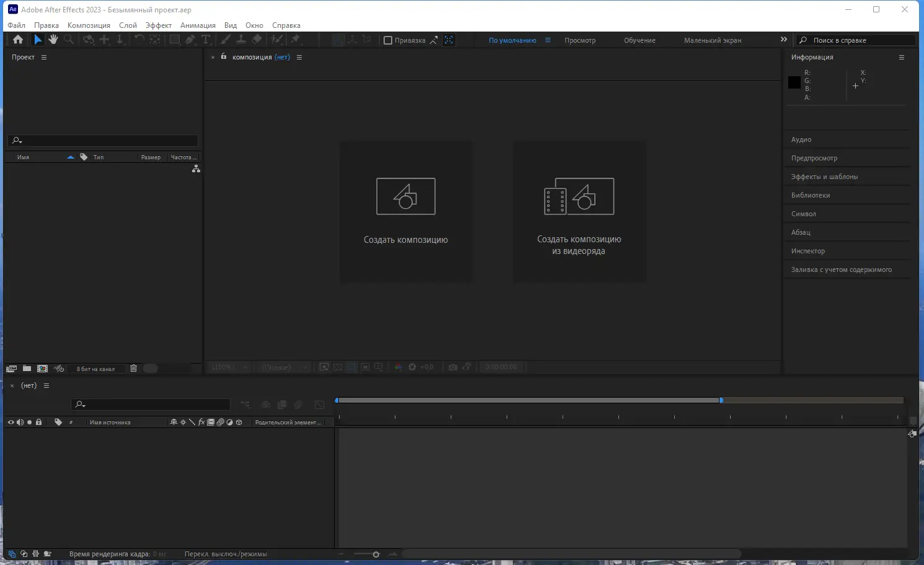The width and height of the screenshot is (924, 565).
Task: Click Перекл. выключ./режимы toggle switch
Action: (227, 553)
